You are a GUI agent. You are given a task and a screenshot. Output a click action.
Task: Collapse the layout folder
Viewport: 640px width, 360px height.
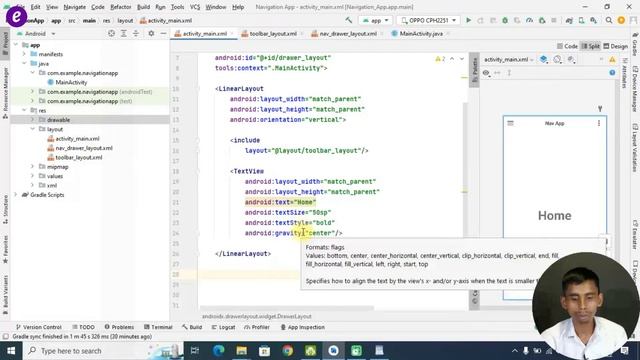tap(32, 129)
